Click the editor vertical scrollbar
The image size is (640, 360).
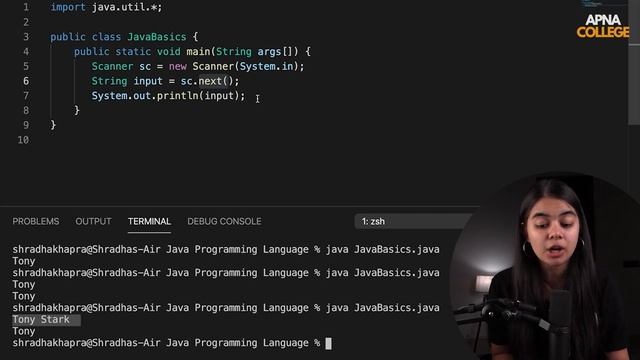point(634,61)
